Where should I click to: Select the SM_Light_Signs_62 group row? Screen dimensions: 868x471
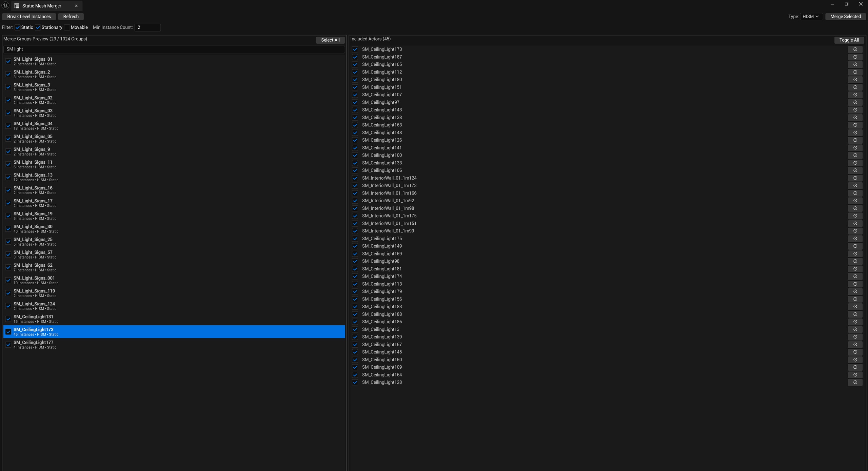coord(174,267)
